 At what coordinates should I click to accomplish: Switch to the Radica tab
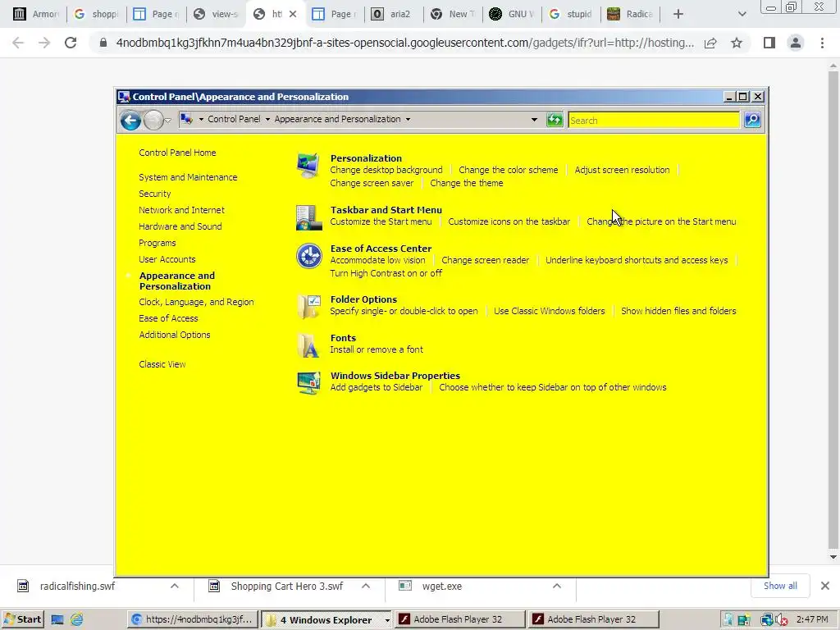coord(631,14)
